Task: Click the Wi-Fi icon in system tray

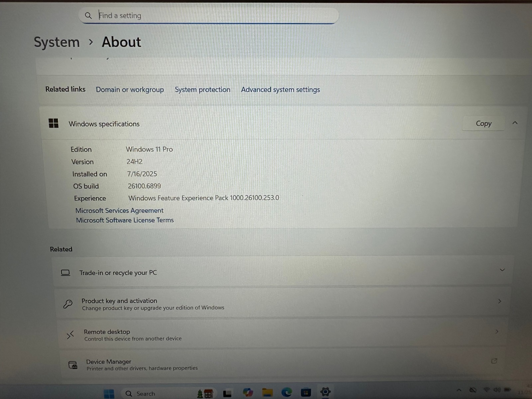Action: (486, 390)
